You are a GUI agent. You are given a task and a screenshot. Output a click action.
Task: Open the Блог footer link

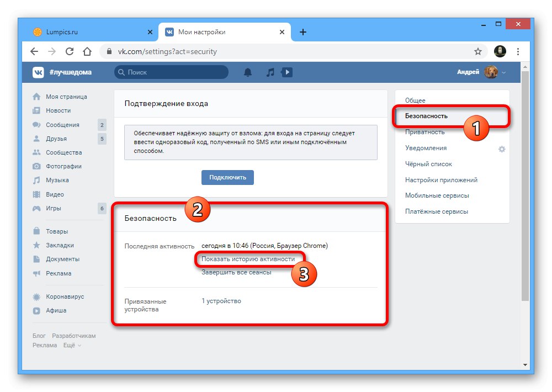tap(39, 336)
